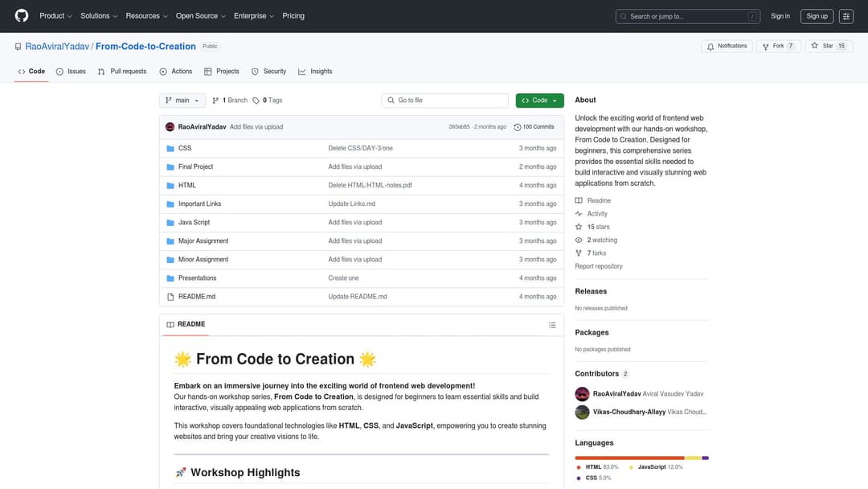Focus the Go to file input
Image resolution: width=868 pixels, height=489 pixels.
coord(444,101)
